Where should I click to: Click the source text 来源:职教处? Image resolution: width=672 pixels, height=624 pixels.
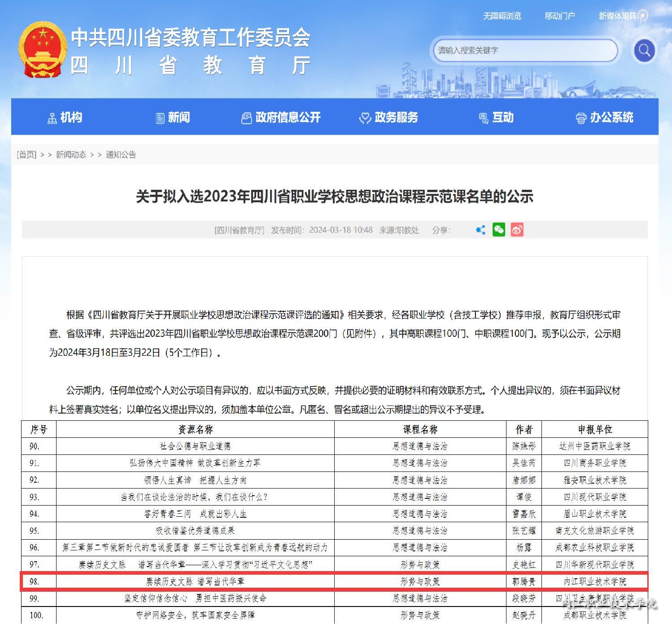pyautogui.click(x=399, y=230)
